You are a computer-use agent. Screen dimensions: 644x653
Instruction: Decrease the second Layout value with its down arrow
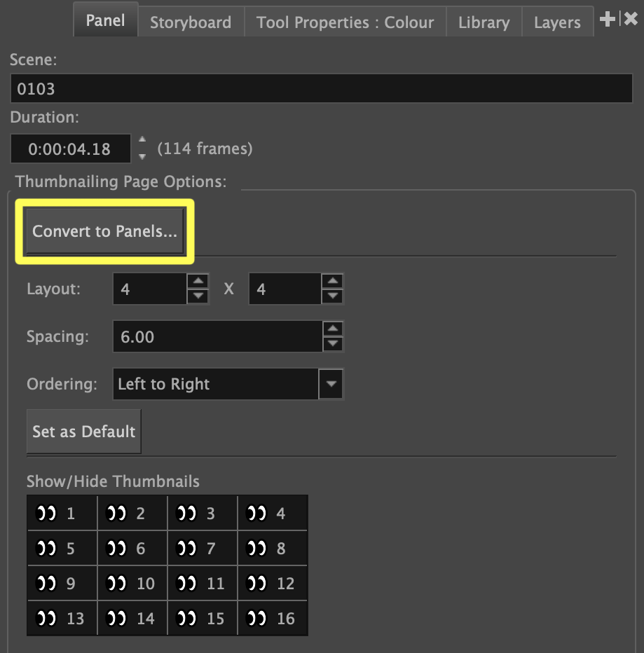click(x=333, y=296)
